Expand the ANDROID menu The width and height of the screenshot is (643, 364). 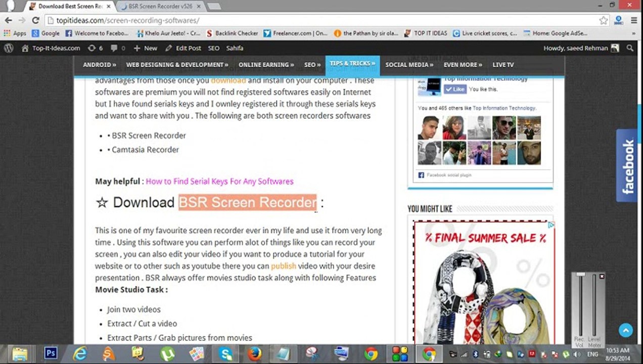[100, 65]
